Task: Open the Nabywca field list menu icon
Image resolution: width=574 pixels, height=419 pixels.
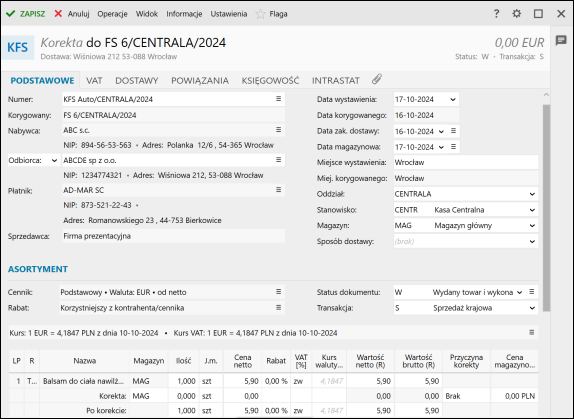Action: 279,130
